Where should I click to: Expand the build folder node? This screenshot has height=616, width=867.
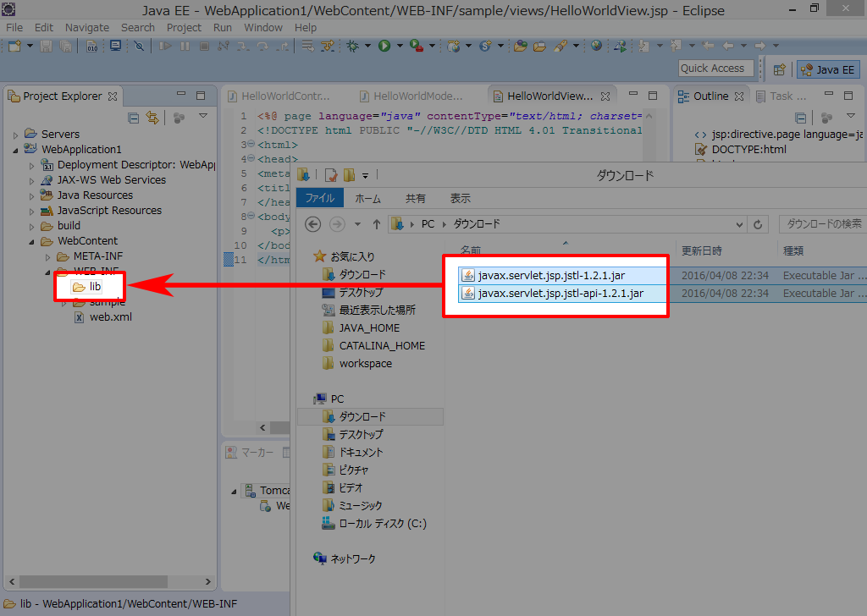(x=31, y=227)
